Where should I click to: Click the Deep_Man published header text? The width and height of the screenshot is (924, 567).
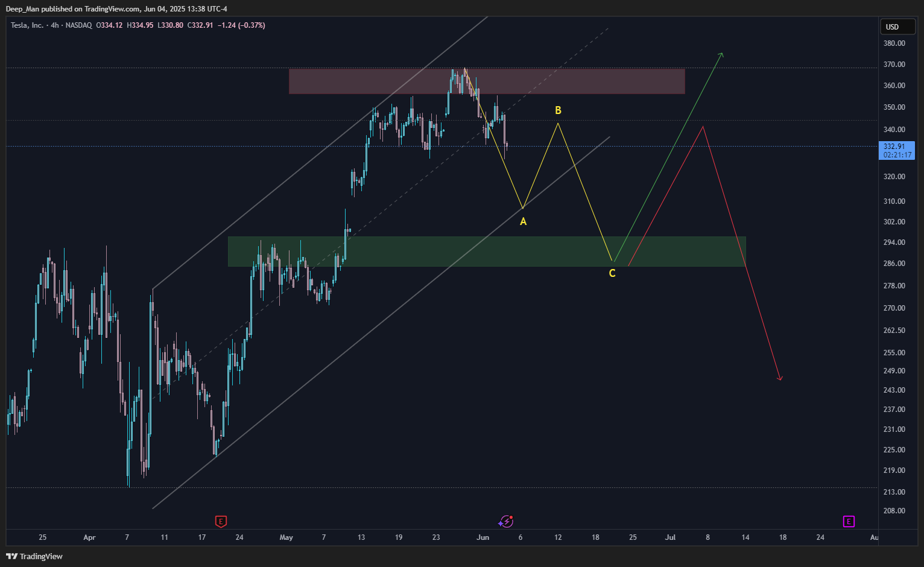[116, 8]
